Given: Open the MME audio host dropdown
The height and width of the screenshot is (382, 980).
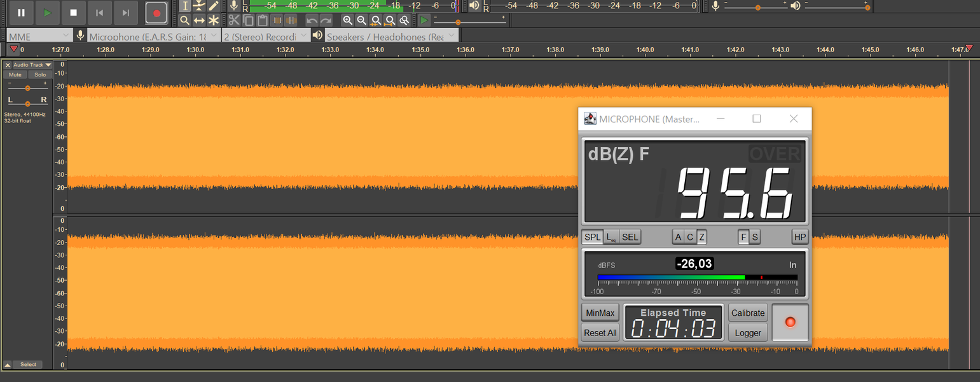Looking at the screenshot, I should tap(39, 36).
